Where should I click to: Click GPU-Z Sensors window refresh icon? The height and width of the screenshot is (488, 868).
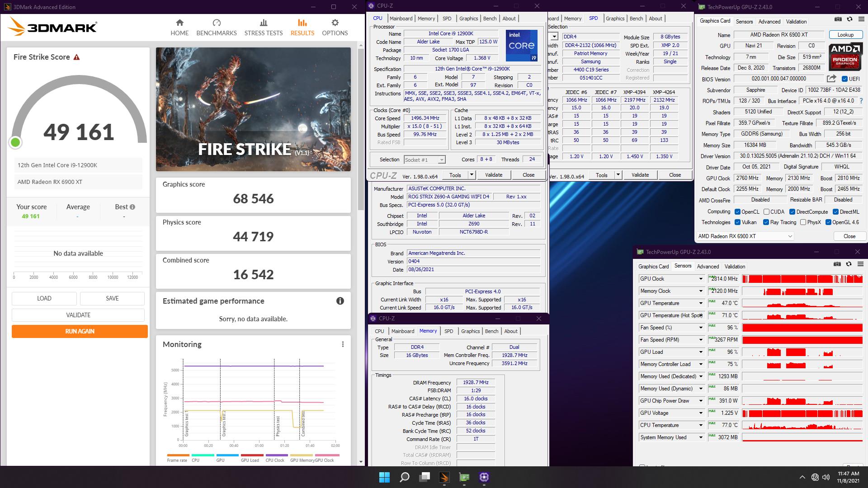coord(849,264)
